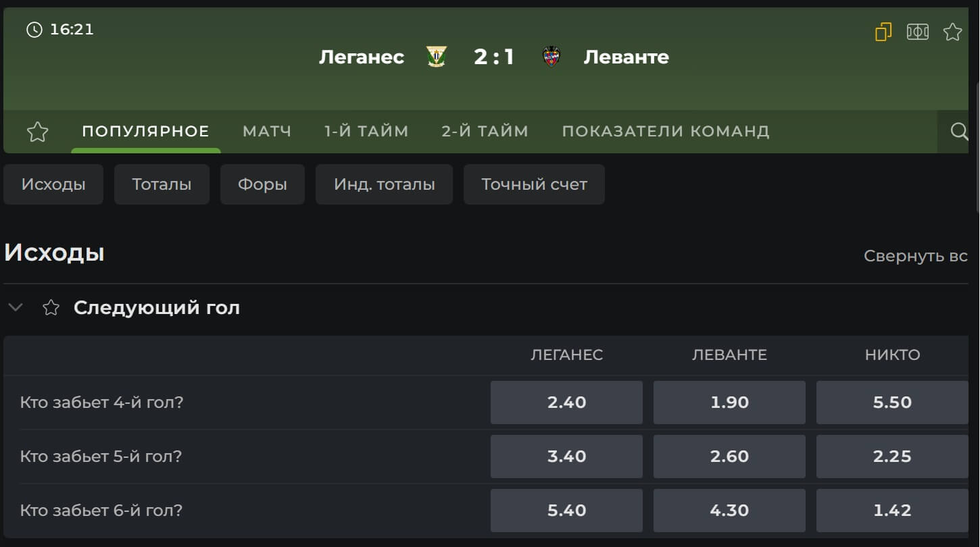Click "Свернуть все" to collapse all markets
The height and width of the screenshot is (547, 980).
pos(915,256)
